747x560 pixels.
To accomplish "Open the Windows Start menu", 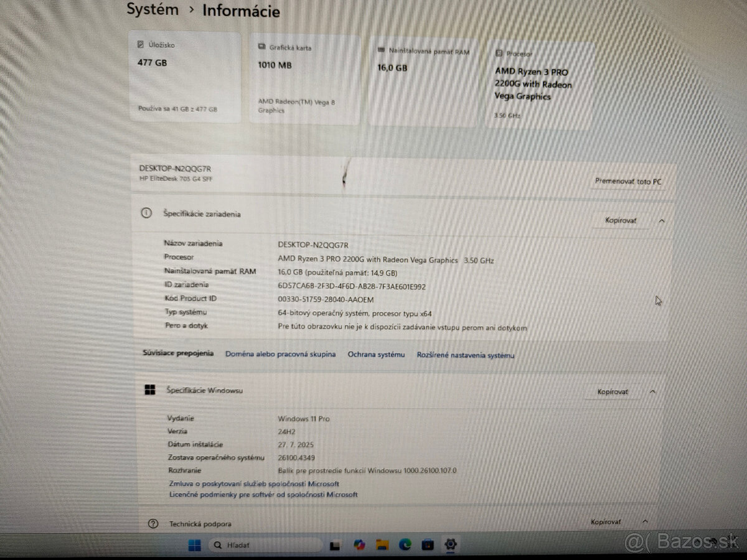I will pyautogui.click(x=194, y=544).
